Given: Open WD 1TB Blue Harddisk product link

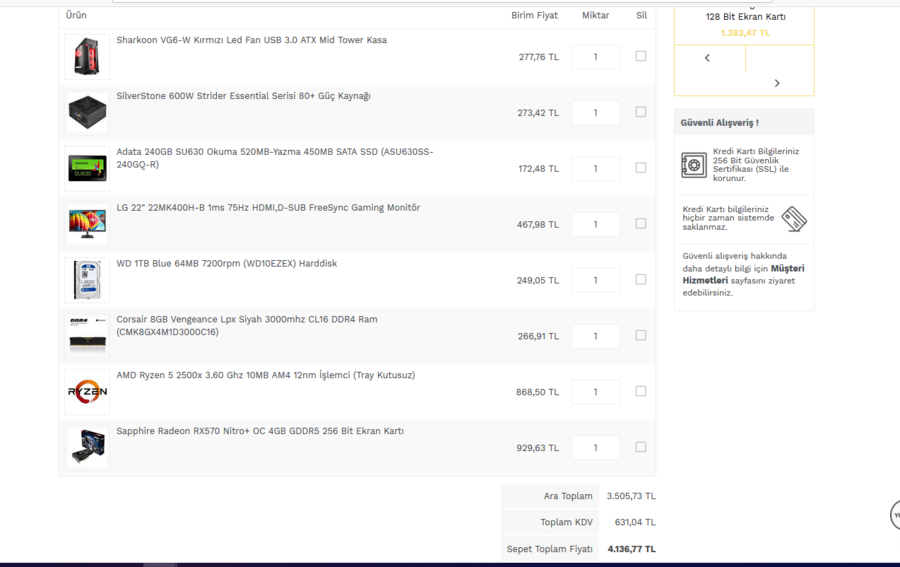Looking at the screenshot, I should (x=227, y=263).
